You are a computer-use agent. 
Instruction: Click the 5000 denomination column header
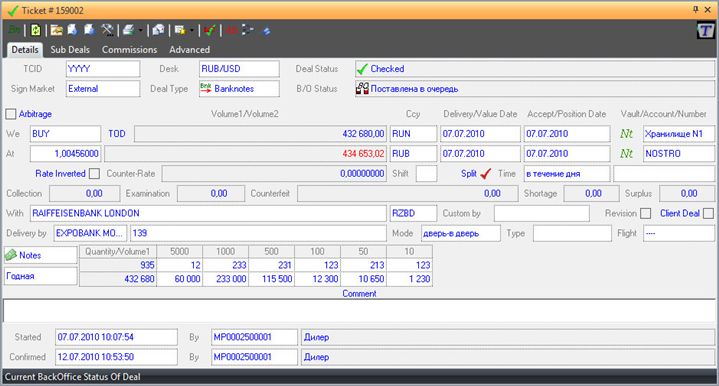180,251
